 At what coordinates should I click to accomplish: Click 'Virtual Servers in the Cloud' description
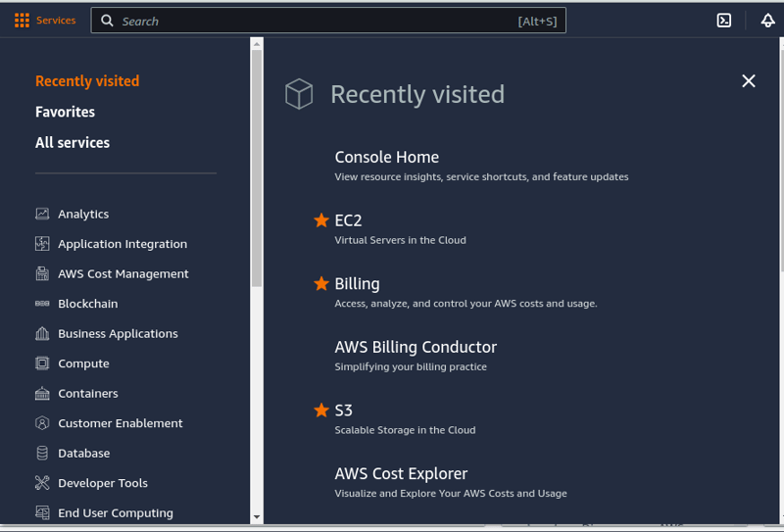(x=400, y=240)
